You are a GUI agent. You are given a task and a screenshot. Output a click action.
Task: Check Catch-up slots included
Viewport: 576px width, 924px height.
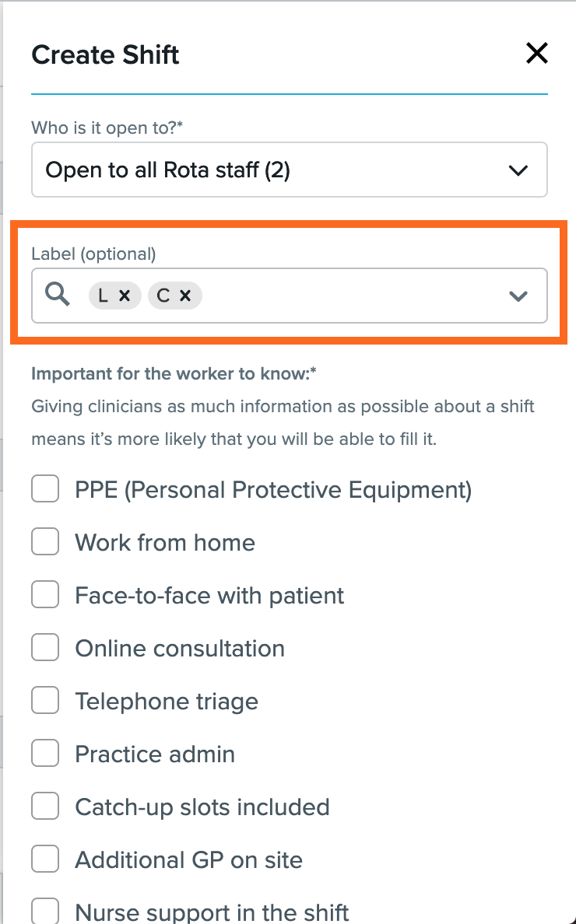coord(45,806)
